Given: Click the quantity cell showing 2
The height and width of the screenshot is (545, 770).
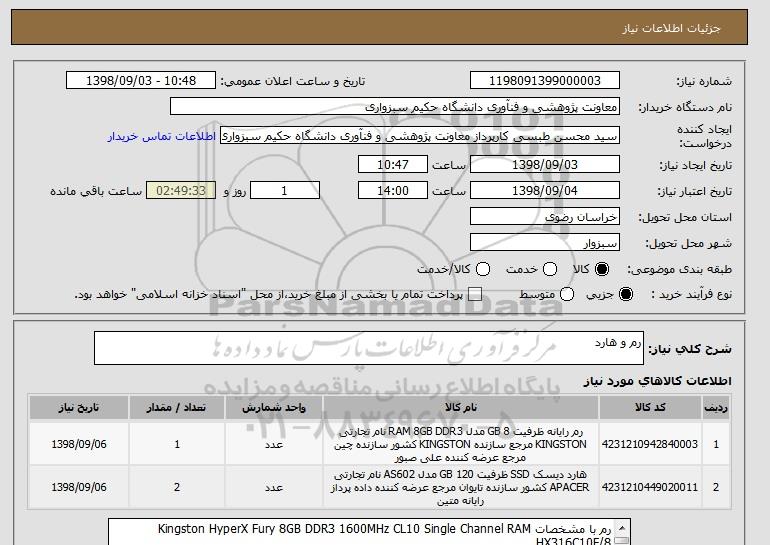Looking at the screenshot, I should pyautogui.click(x=177, y=487).
